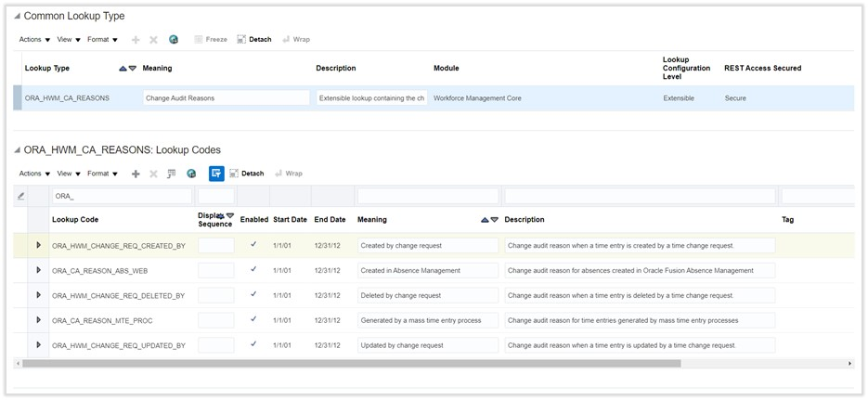Sort Lookup Type column ascending

(x=123, y=69)
